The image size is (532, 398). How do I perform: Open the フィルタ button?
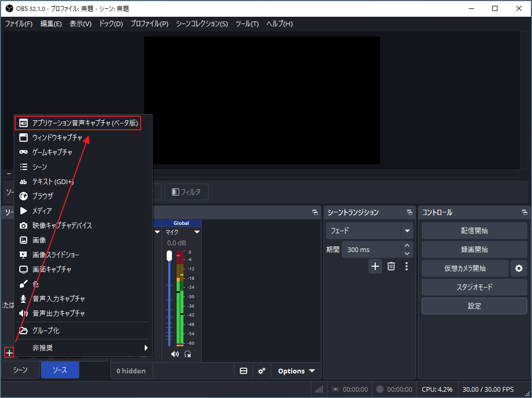(x=186, y=192)
